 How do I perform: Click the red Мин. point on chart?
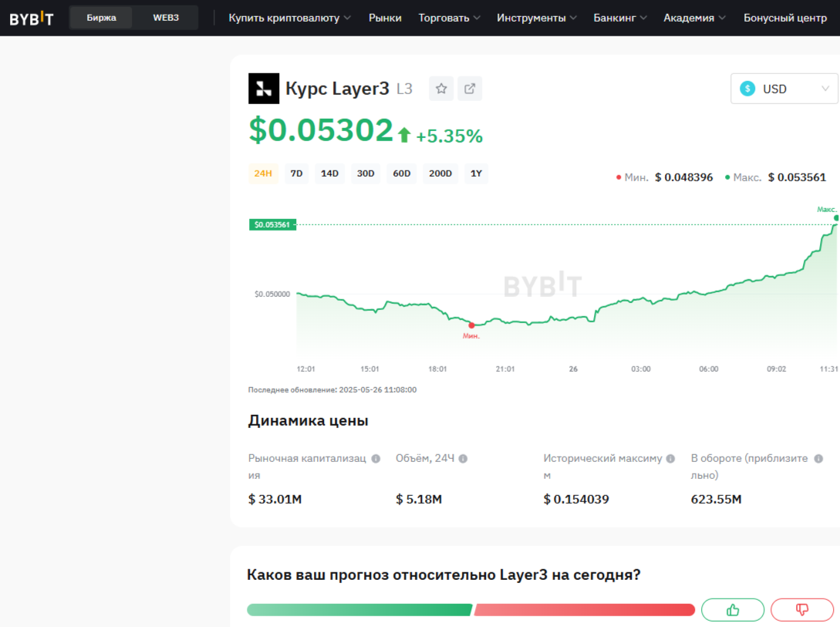click(x=471, y=325)
